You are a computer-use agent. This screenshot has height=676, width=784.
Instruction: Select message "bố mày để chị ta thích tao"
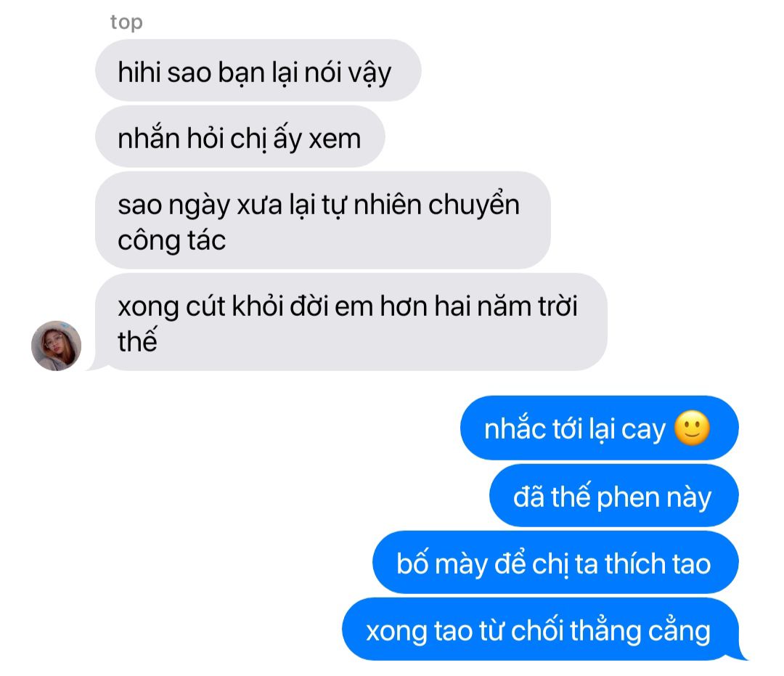[555, 563]
